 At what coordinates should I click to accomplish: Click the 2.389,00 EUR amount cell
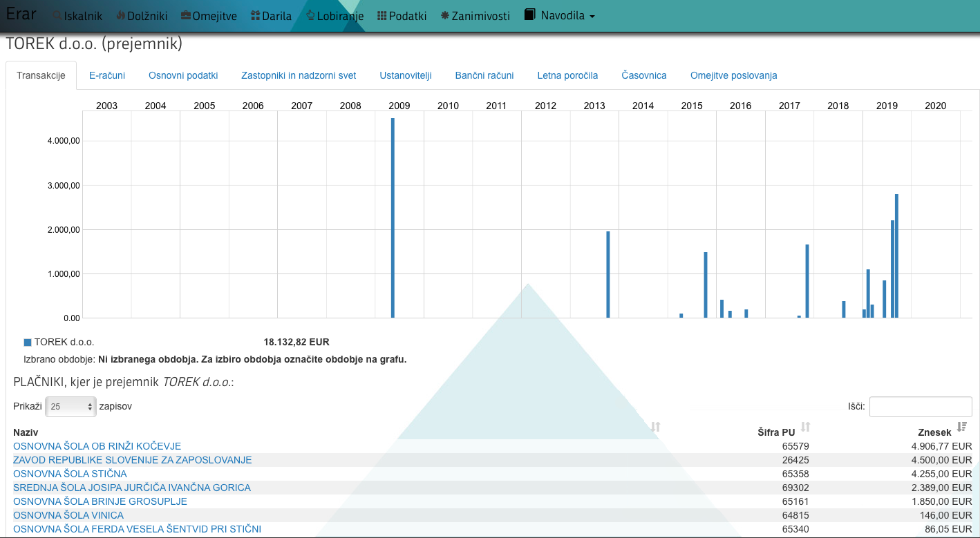click(x=941, y=488)
